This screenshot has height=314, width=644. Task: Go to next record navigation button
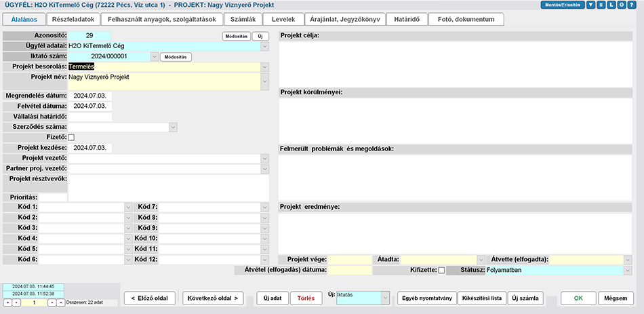[52, 302]
